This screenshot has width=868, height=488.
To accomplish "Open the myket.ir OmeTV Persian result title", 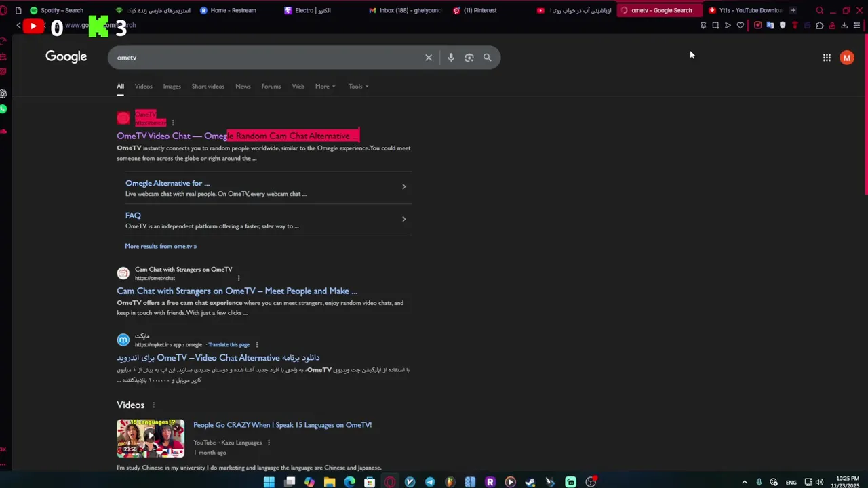I will tap(218, 357).
